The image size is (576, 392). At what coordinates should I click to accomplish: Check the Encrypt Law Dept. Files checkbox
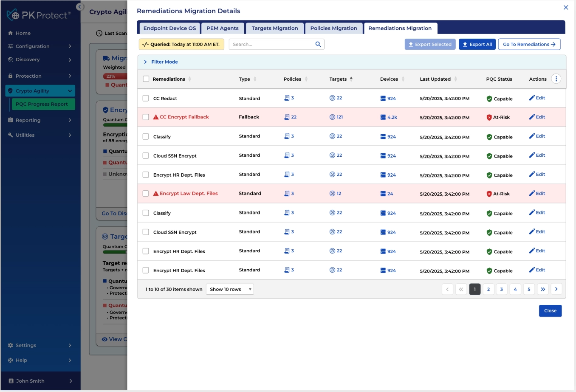pos(146,194)
